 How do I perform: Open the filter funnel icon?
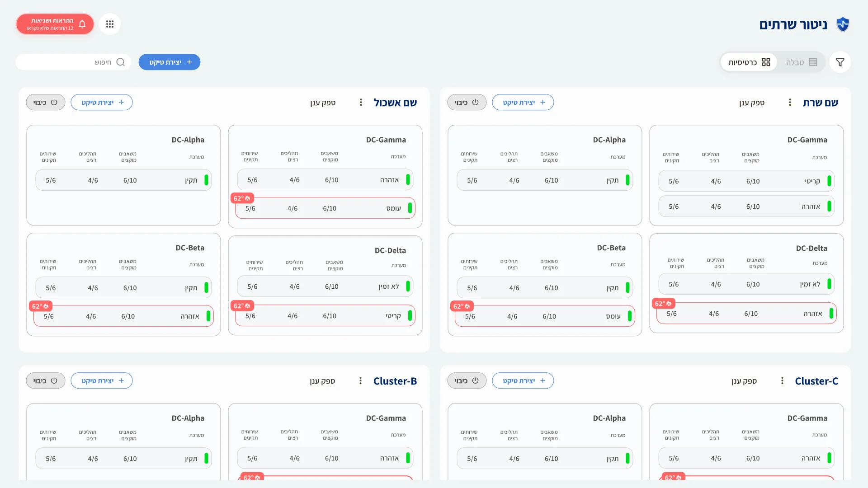(840, 62)
